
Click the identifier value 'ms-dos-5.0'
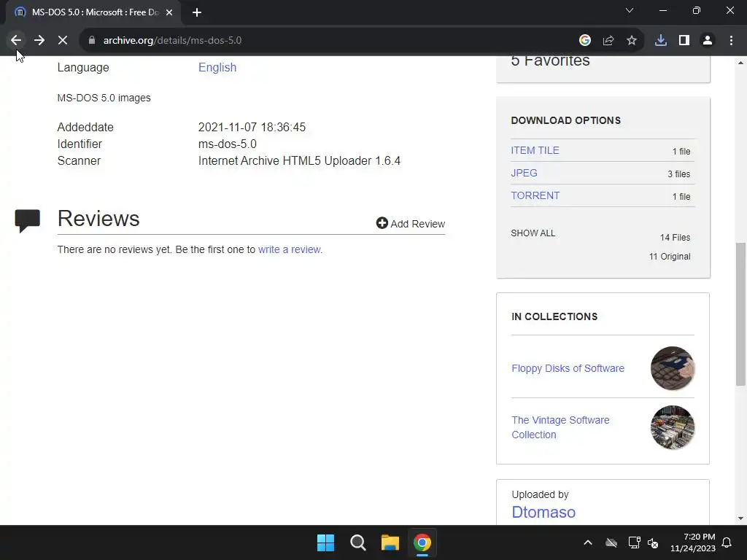[x=228, y=144]
